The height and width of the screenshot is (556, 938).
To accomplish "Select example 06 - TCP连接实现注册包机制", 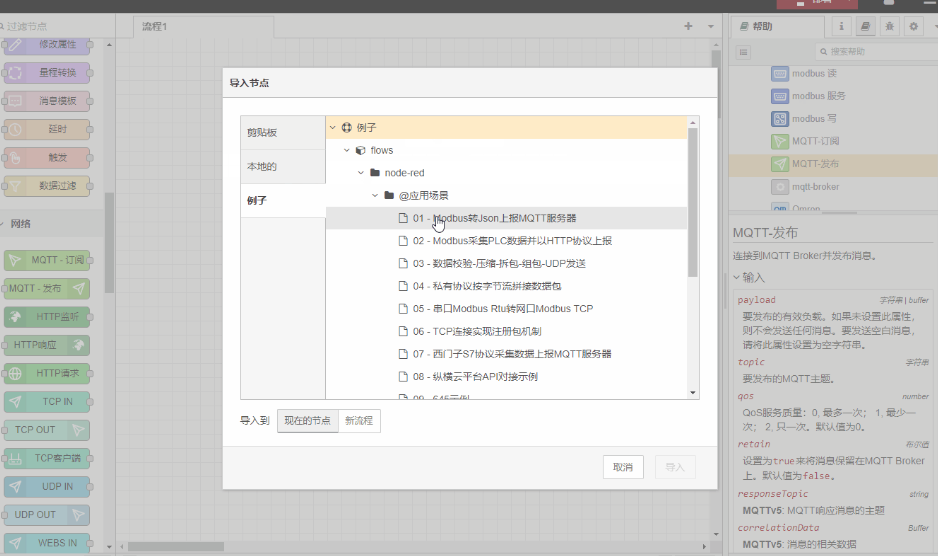I will (x=507, y=332).
